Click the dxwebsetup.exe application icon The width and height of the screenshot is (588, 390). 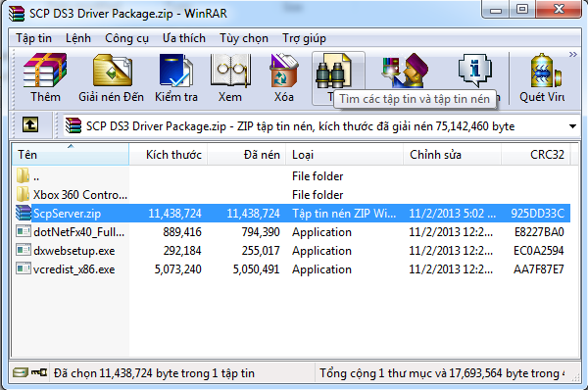tap(24, 249)
